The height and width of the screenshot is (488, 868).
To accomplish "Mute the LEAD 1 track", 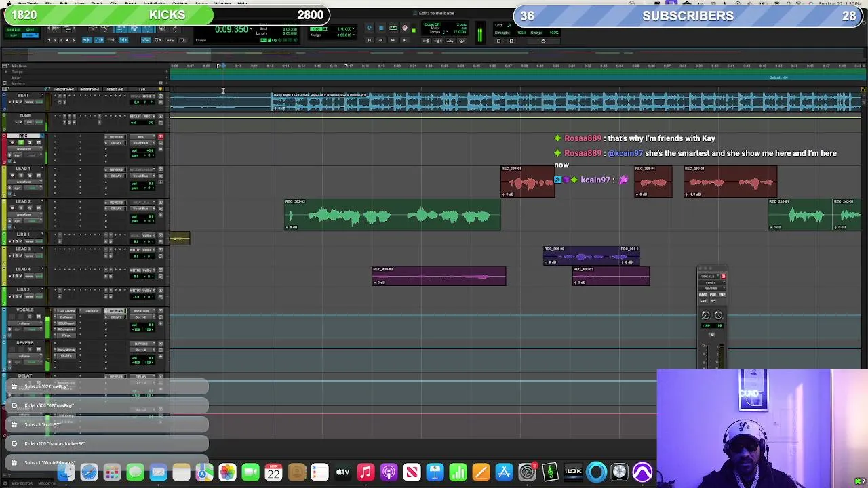I will click(x=38, y=175).
